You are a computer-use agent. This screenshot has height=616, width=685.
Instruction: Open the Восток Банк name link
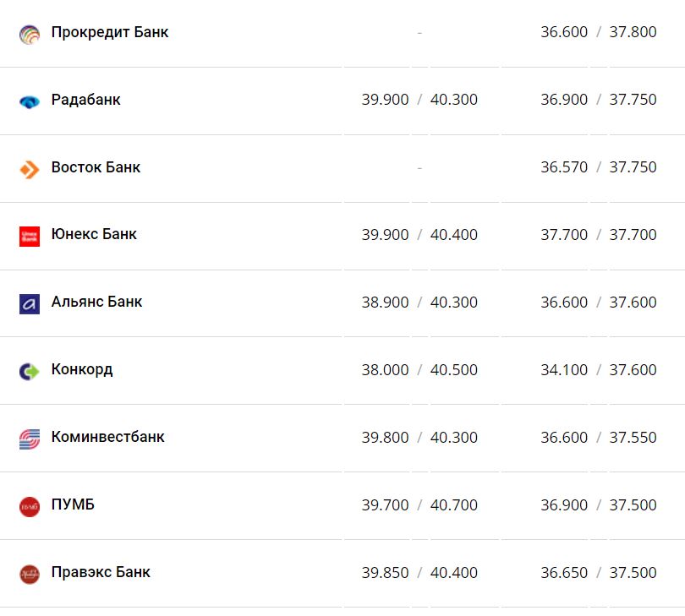[x=96, y=167]
